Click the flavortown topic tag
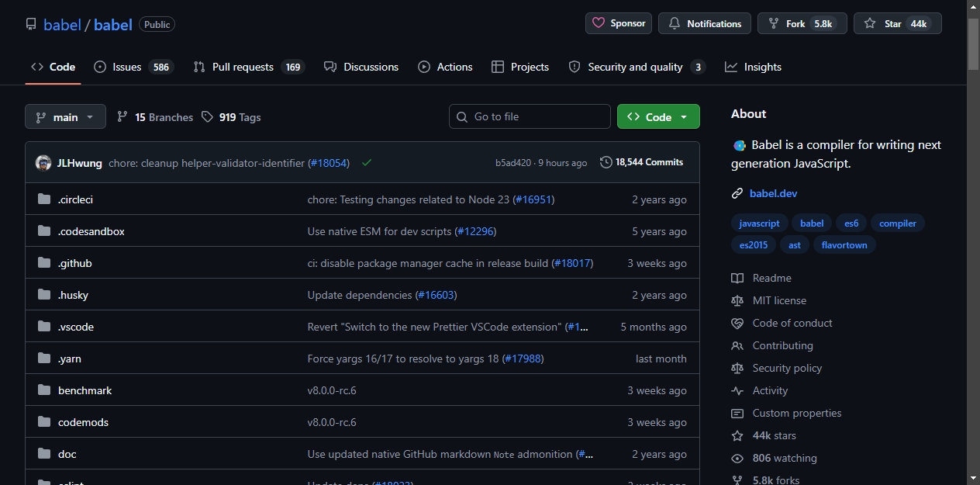This screenshot has width=980, height=485. tap(844, 244)
